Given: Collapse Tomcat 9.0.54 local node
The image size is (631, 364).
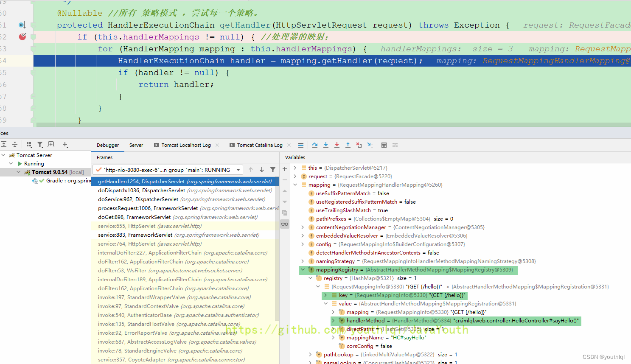Looking at the screenshot, I should pos(19,172).
